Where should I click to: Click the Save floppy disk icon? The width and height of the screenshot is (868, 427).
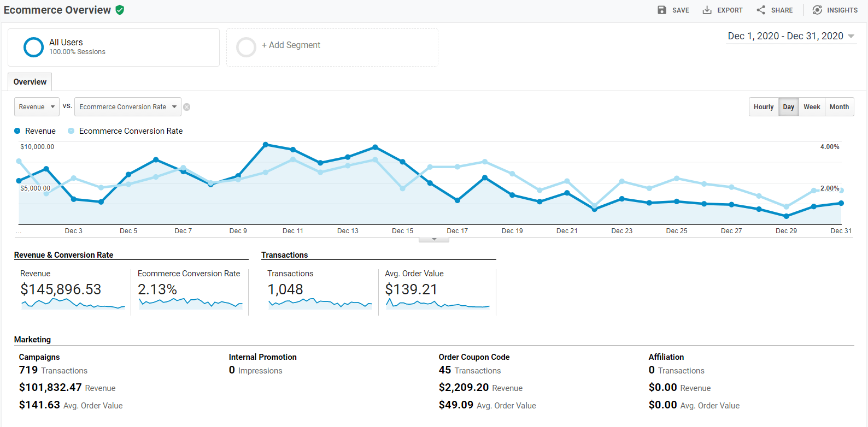coord(662,10)
